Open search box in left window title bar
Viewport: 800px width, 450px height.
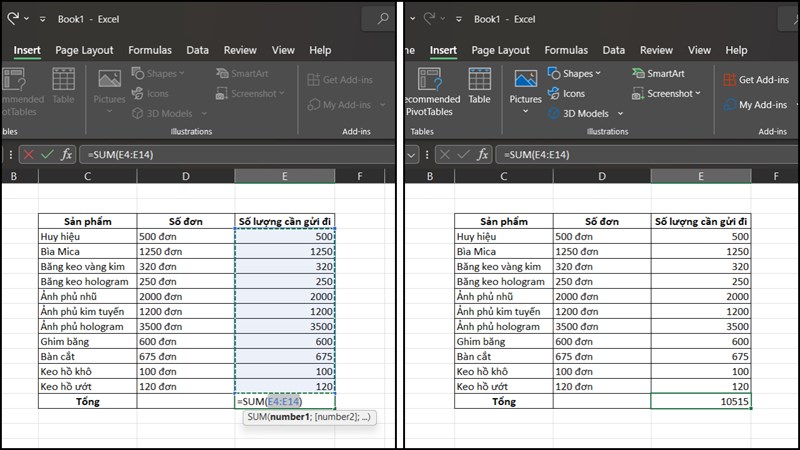tap(379, 19)
